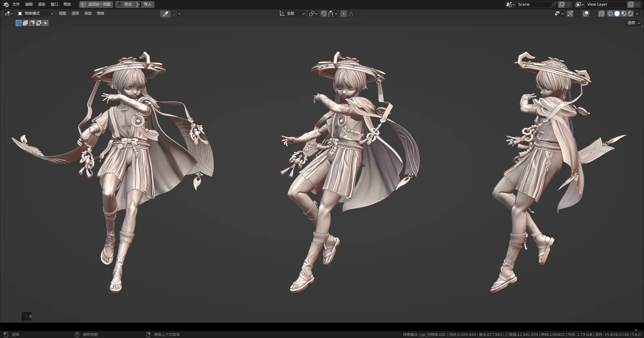The width and height of the screenshot is (644, 338).
Task: Activate the annotation eyedropper tool
Action: coord(165,13)
